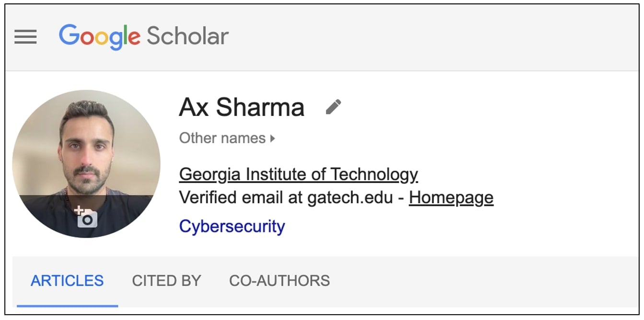Expand the Other names arrow

pos(273,139)
